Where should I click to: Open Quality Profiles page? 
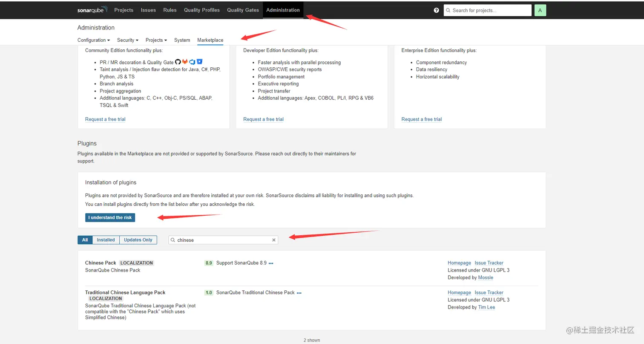click(202, 10)
